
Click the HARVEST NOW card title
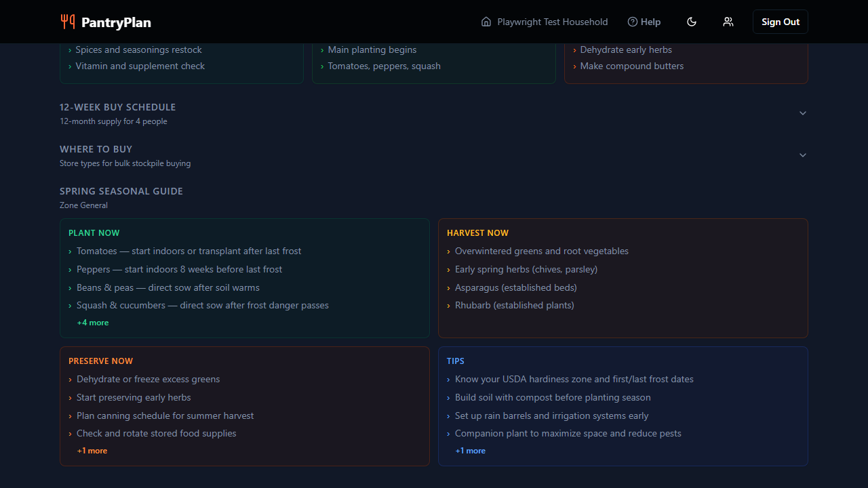pos(478,232)
